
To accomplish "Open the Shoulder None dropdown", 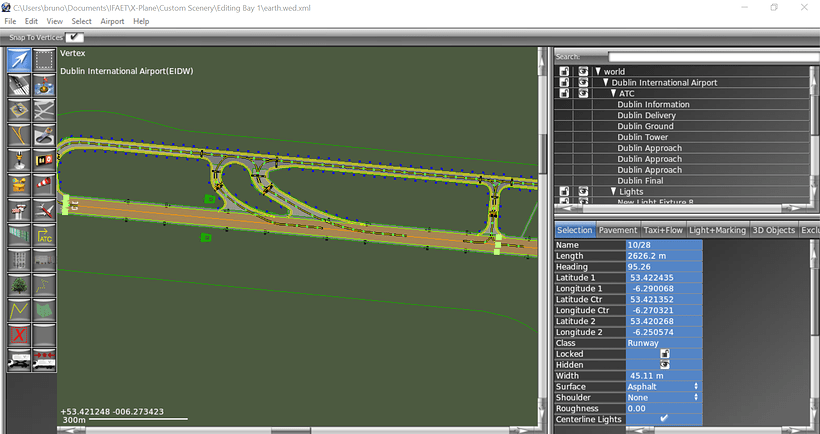I will (x=664, y=397).
